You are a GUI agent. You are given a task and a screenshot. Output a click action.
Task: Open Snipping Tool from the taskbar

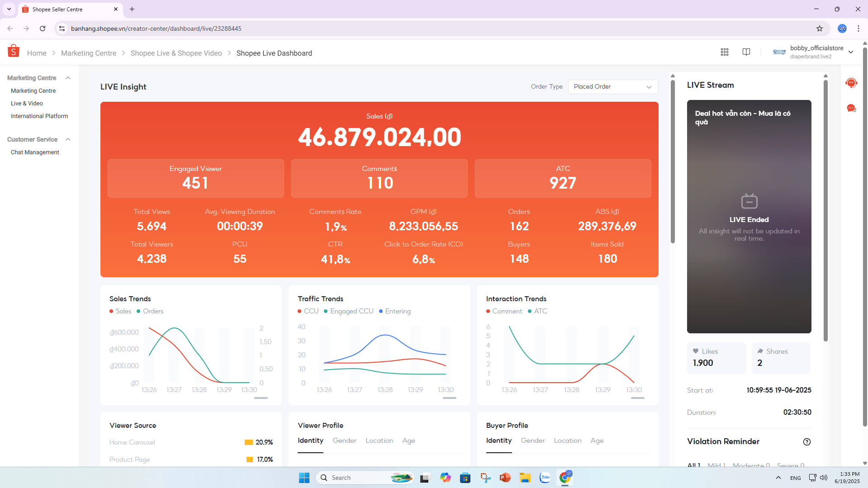pyautogui.click(x=485, y=478)
